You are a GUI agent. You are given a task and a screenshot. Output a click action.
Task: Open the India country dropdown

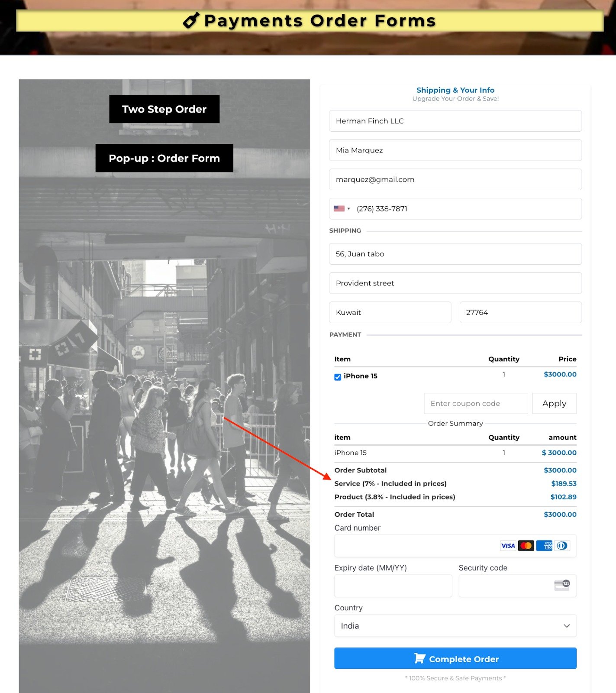click(x=455, y=626)
